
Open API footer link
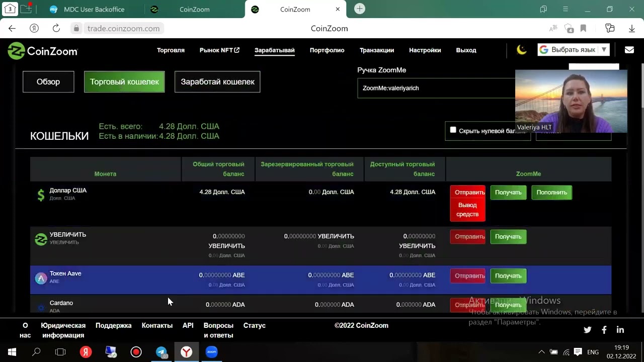coord(188,326)
